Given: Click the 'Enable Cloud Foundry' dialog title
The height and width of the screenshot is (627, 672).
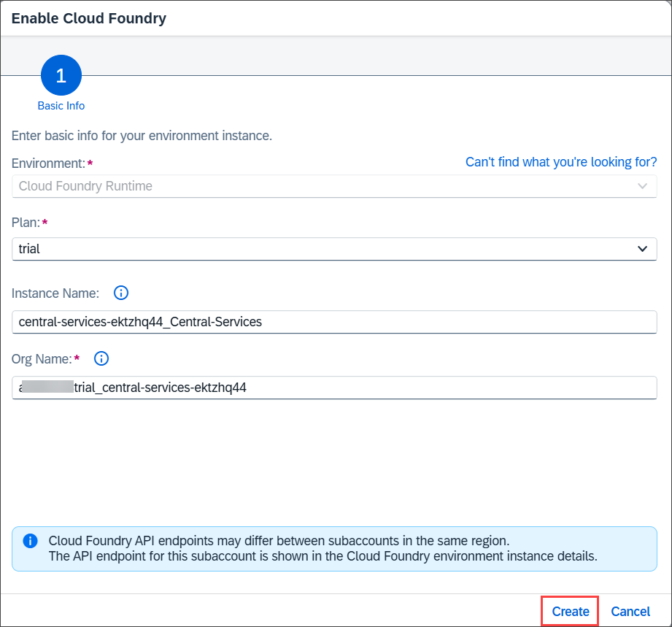Looking at the screenshot, I should 89,18.
